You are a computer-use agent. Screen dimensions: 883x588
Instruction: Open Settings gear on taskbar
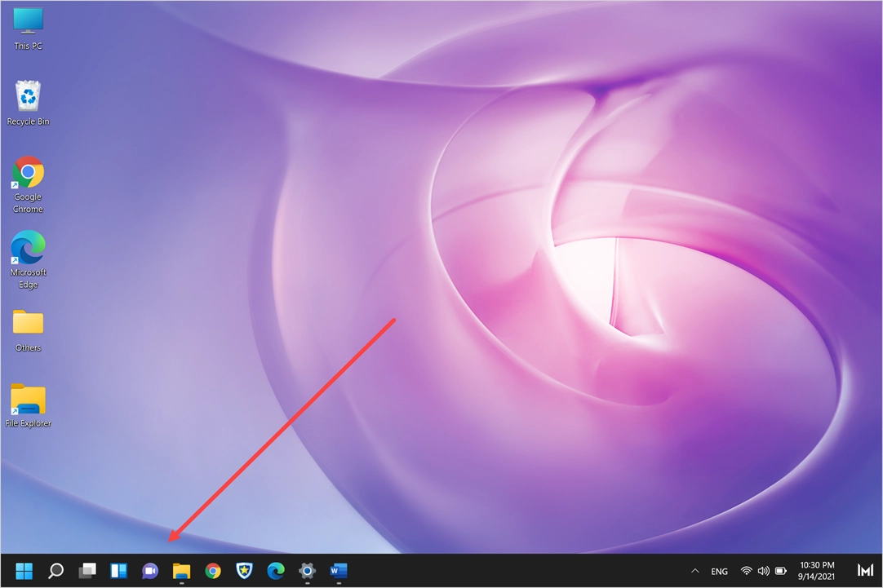click(308, 571)
